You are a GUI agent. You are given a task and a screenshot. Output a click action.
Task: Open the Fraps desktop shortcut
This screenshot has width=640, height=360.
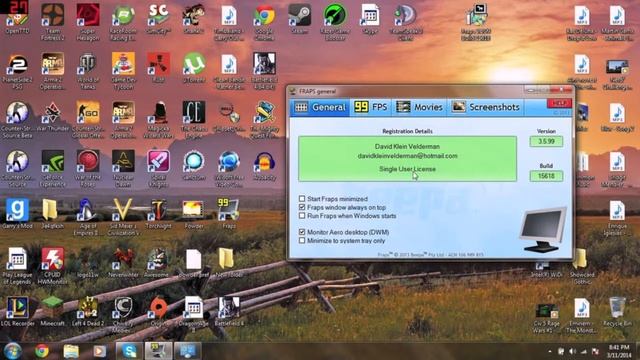tap(229, 213)
